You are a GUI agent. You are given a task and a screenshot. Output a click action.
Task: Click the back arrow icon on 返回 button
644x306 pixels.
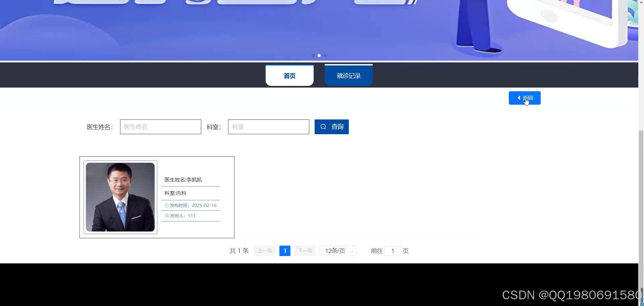[x=519, y=98]
